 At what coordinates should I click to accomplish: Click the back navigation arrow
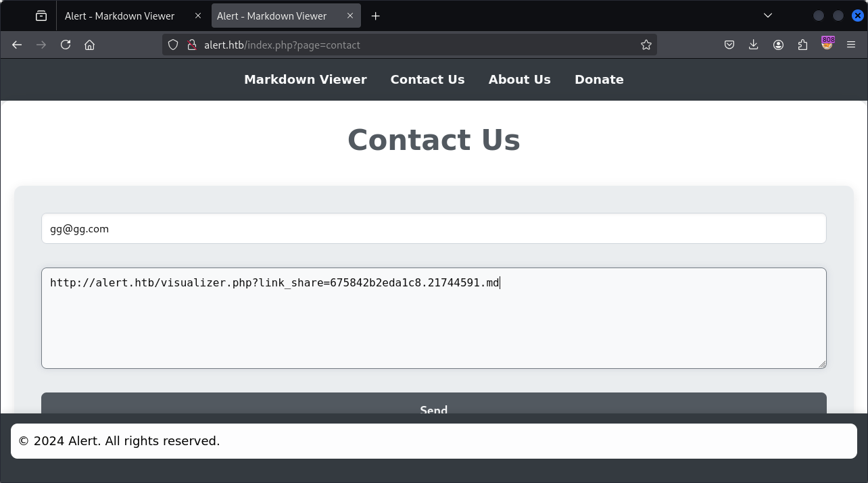17,45
